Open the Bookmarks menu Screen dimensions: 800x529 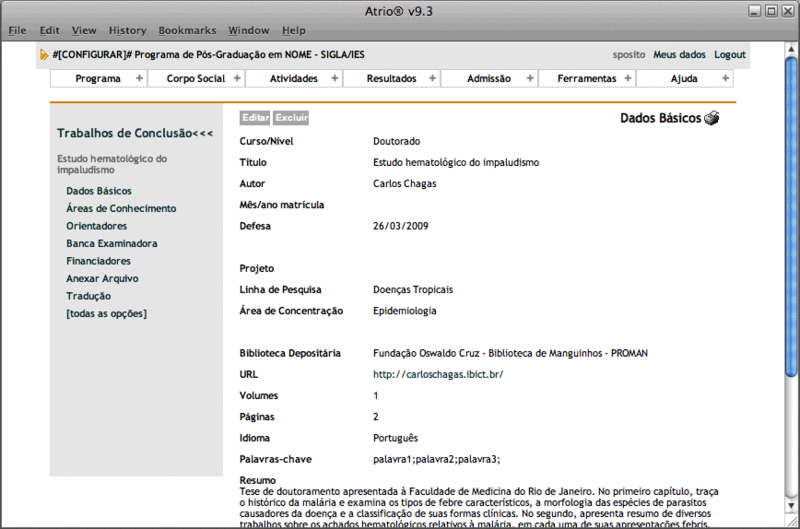pyautogui.click(x=186, y=31)
